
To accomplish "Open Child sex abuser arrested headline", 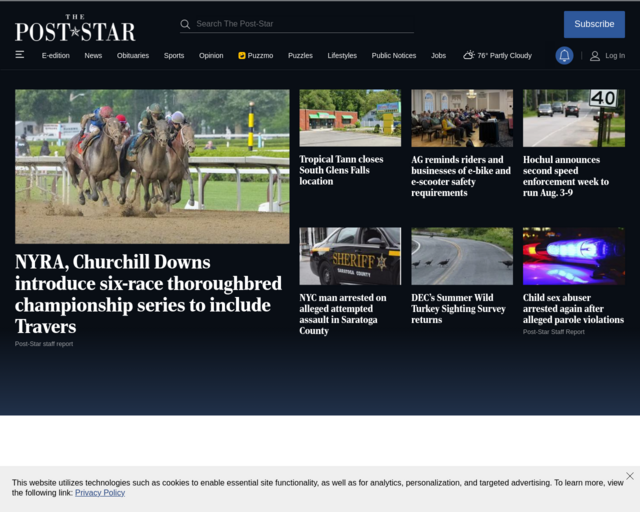I will [x=573, y=309].
